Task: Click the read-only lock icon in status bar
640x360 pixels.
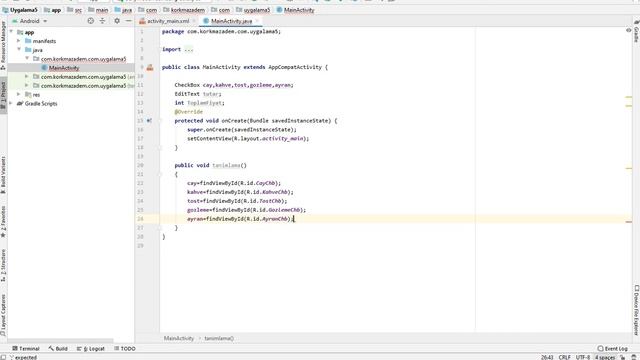Action: pyautogui.click(x=623, y=357)
